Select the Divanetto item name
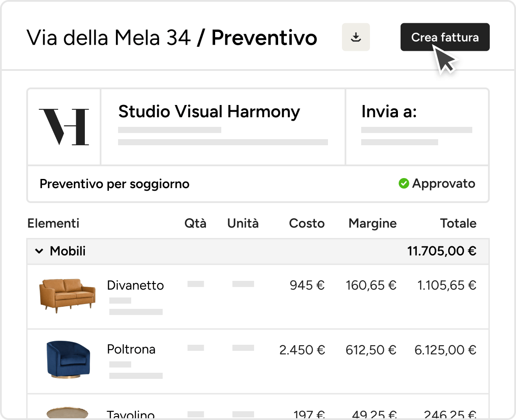Image resolution: width=516 pixels, height=420 pixels. point(135,285)
